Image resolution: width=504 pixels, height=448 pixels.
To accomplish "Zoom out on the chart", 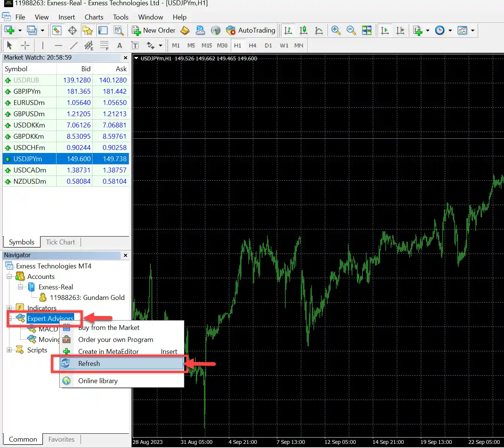I will click(351, 30).
